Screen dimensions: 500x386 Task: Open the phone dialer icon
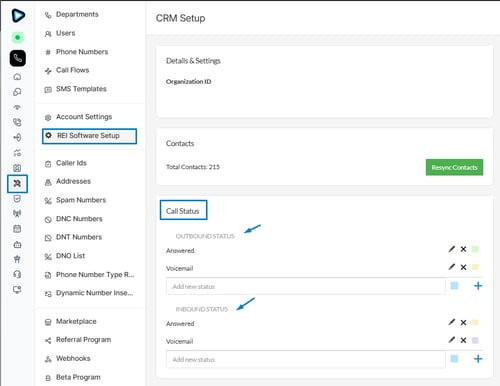coord(18,58)
